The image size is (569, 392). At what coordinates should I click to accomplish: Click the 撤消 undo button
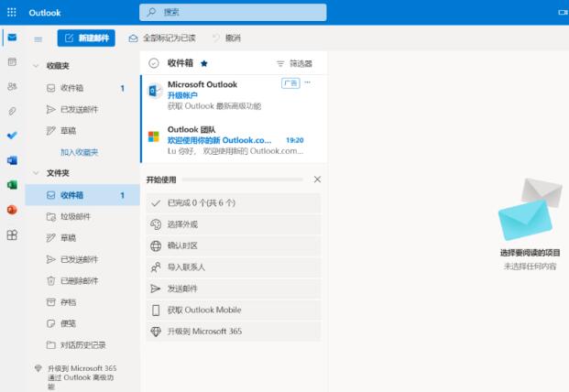pos(227,38)
